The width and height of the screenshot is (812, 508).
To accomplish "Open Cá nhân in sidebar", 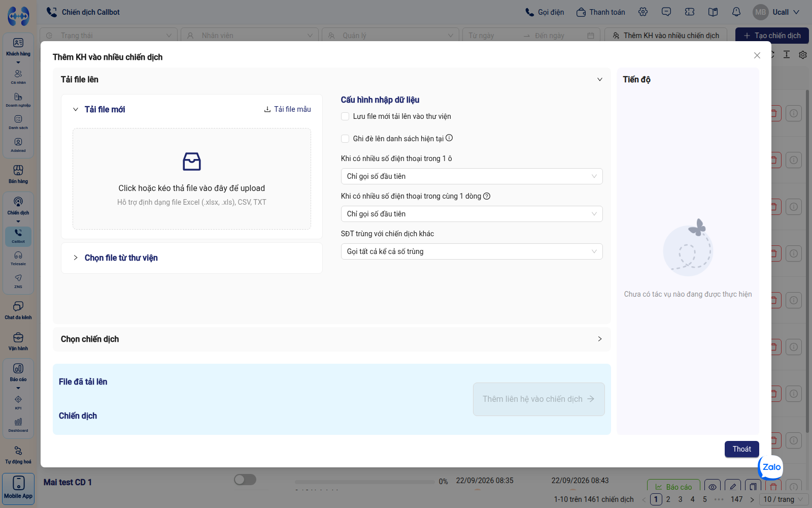I will point(18,77).
